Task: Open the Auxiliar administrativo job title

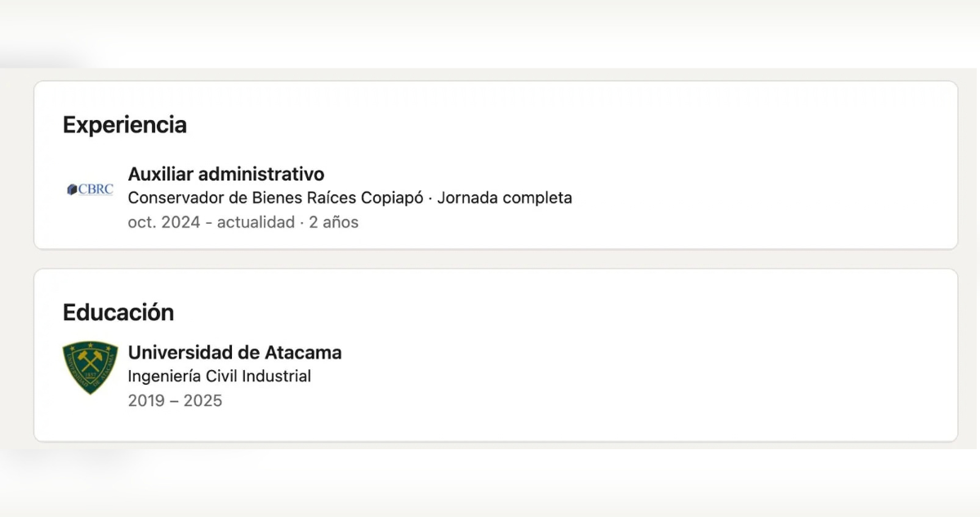Action: 226,174
